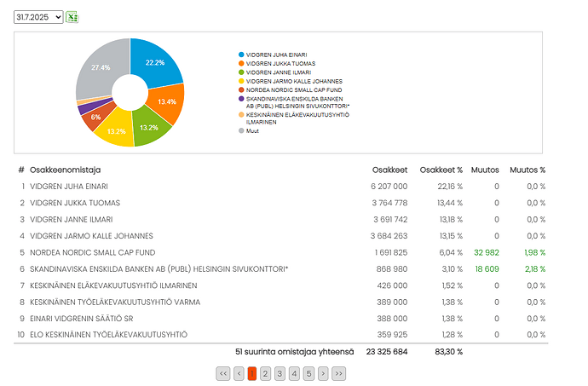
Task: Select the yellow 13.2% pie slice
Action: pos(116,131)
